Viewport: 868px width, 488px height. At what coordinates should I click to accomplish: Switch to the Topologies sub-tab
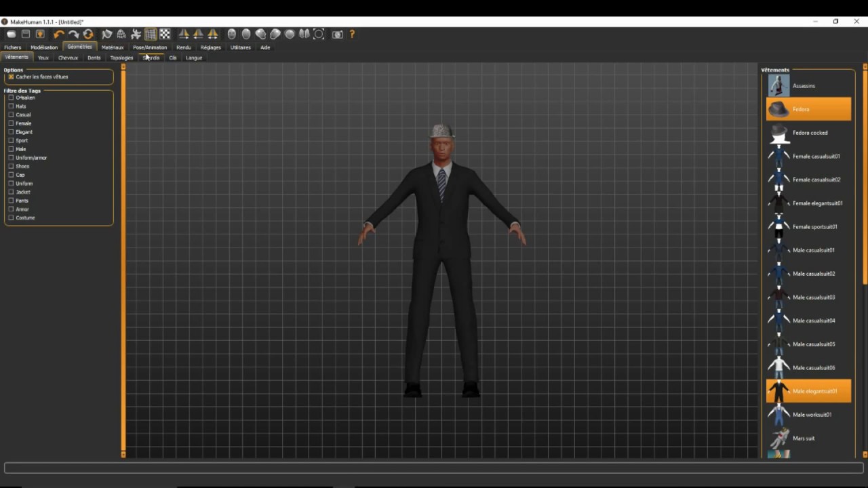coord(122,58)
